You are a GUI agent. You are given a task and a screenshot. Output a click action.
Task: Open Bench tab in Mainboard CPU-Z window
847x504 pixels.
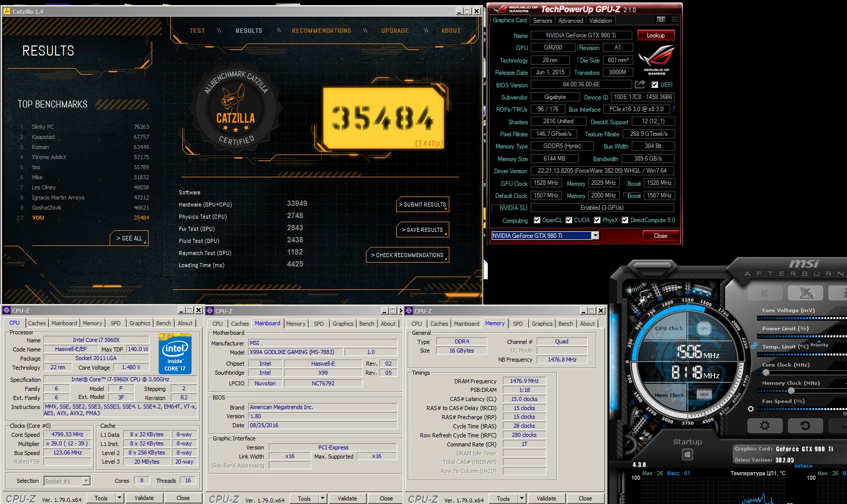367,324
